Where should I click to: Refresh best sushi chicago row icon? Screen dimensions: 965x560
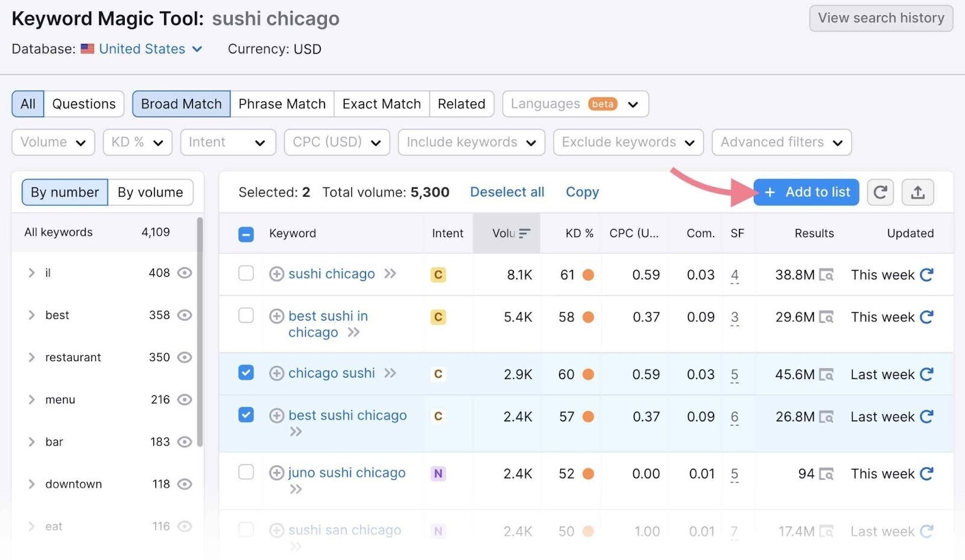click(x=926, y=417)
